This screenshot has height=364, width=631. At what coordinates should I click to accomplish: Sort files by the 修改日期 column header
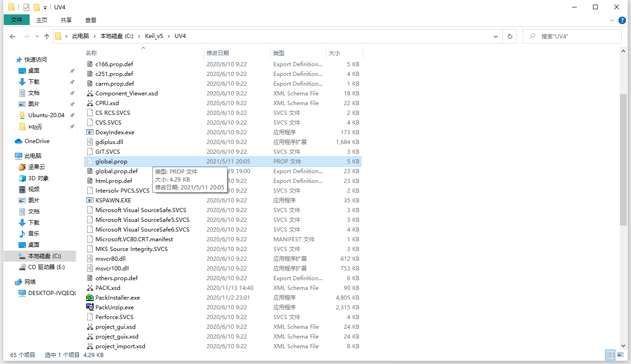(x=218, y=53)
